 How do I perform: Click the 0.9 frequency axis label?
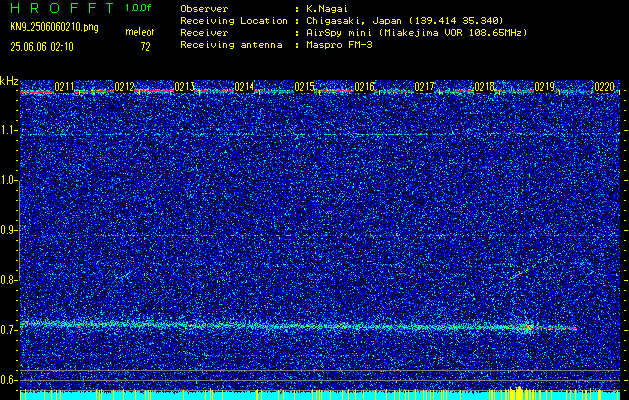pyautogui.click(x=9, y=230)
